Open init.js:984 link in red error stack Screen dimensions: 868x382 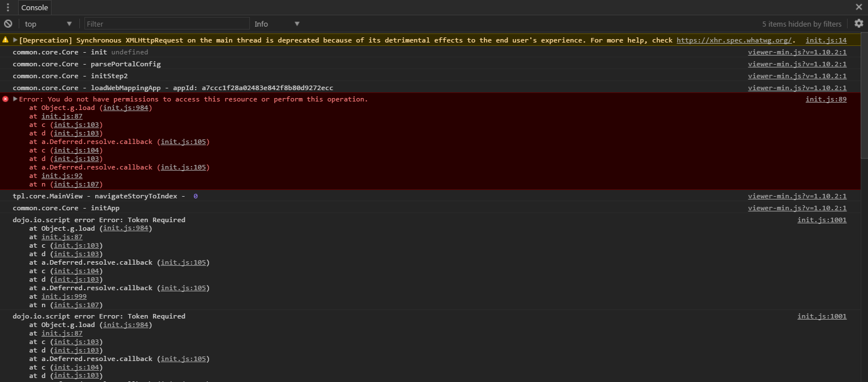(x=126, y=108)
